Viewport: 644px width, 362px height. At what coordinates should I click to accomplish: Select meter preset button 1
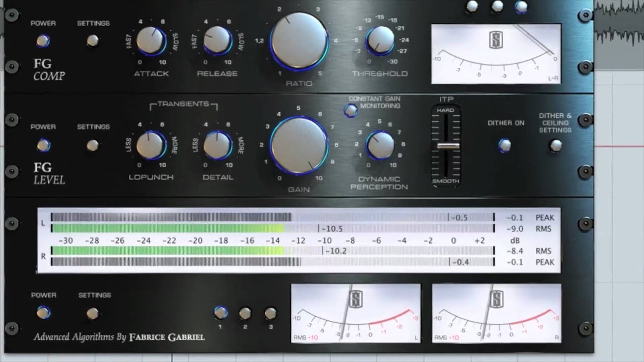[x=220, y=313]
